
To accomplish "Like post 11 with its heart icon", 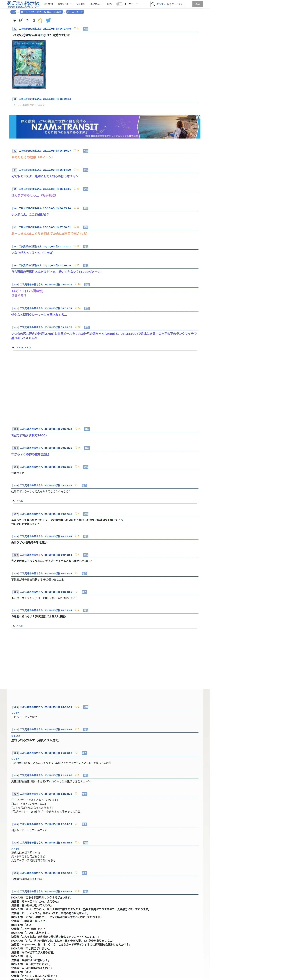I will point(76,308).
